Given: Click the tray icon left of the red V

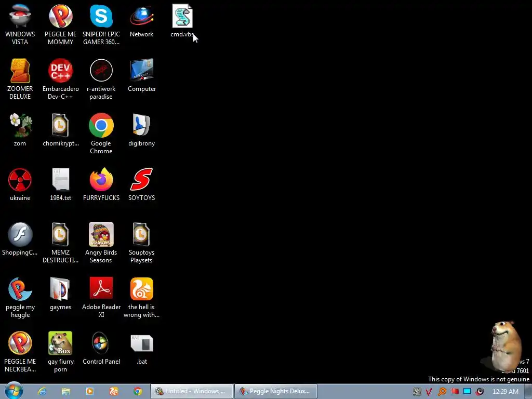Looking at the screenshot, I should [x=417, y=392].
